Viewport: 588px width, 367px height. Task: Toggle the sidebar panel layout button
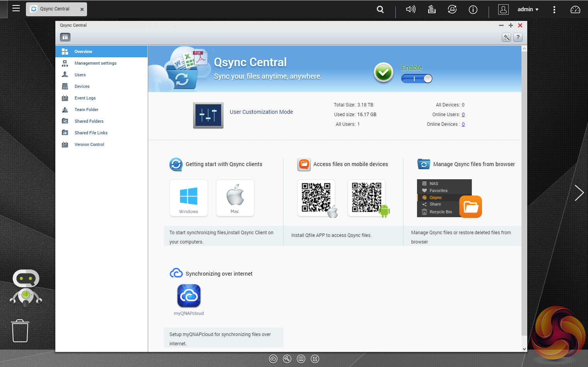click(x=65, y=37)
